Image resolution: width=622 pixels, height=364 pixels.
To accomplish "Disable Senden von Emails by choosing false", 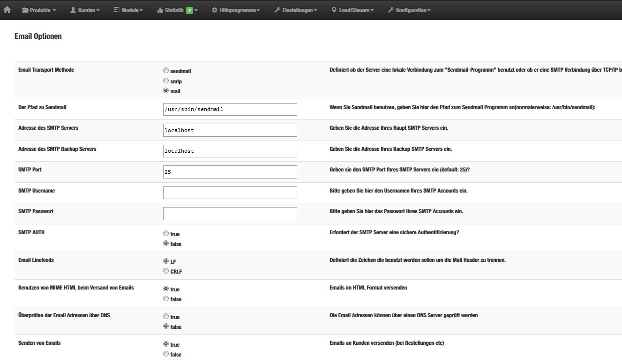I will pos(165,354).
